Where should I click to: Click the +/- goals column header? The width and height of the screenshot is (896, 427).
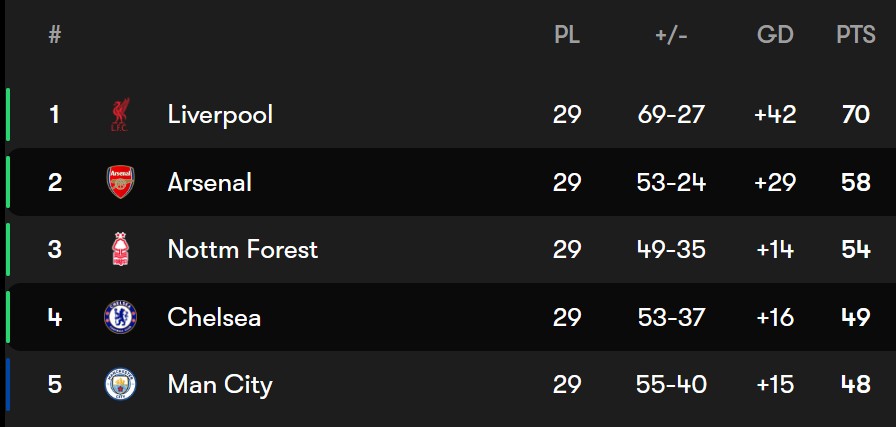click(x=671, y=36)
